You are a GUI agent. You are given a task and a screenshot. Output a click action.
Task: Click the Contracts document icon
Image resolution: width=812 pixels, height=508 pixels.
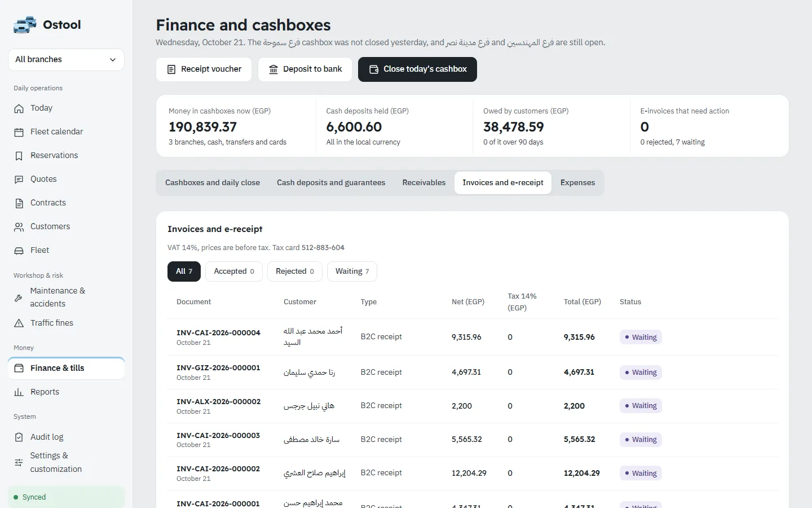click(19, 203)
